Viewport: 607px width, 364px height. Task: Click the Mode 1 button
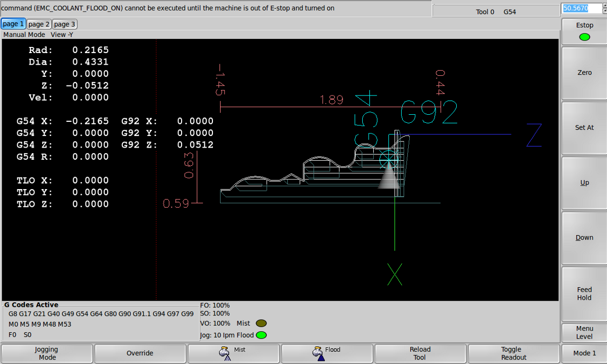click(x=584, y=353)
